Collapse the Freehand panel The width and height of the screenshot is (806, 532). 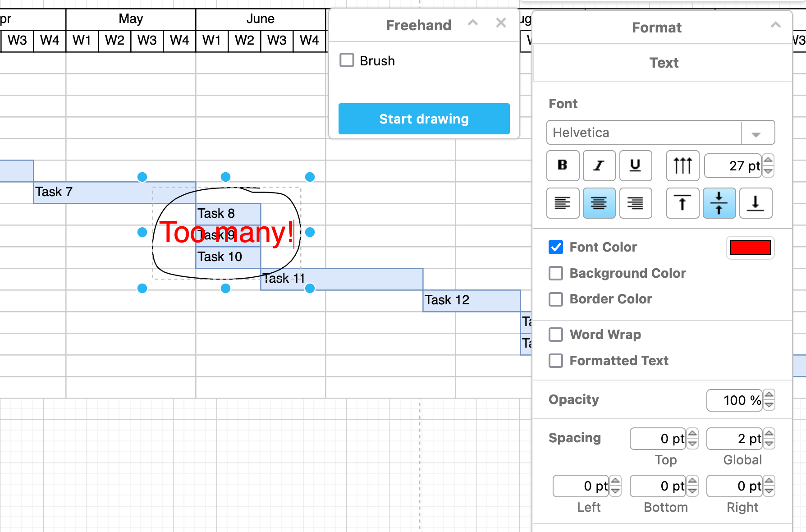click(x=473, y=23)
